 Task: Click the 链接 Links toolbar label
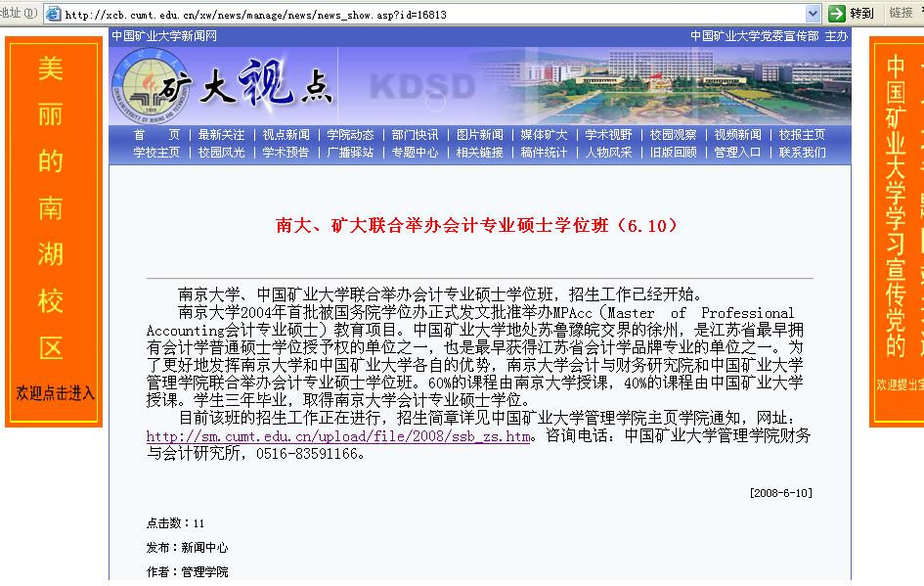click(901, 13)
